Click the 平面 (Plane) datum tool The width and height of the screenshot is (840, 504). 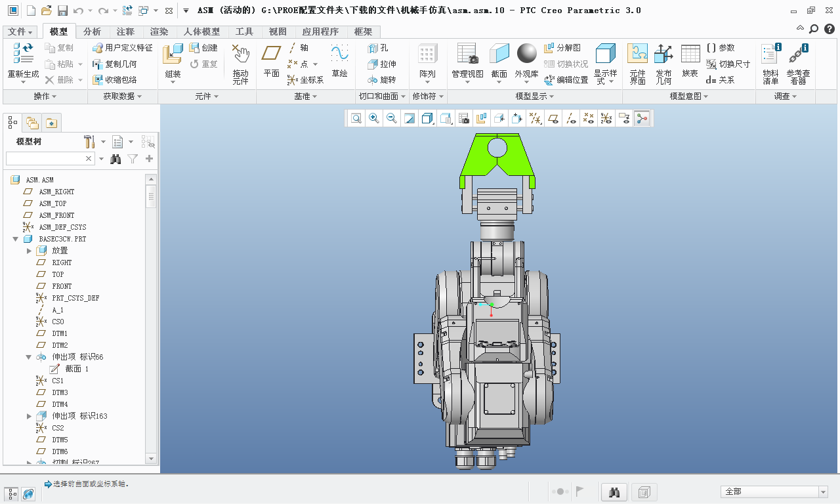point(272,60)
